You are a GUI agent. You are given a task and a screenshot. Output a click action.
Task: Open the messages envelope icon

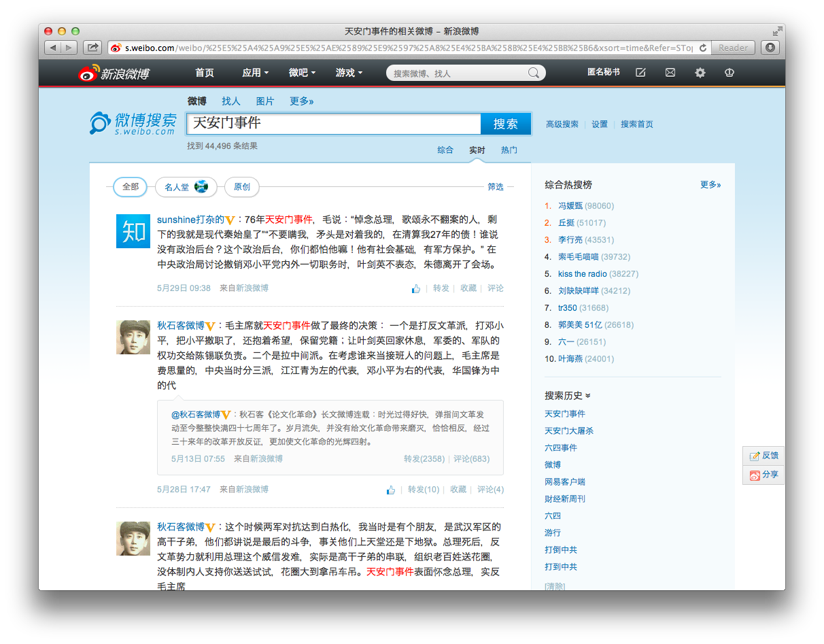[670, 73]
